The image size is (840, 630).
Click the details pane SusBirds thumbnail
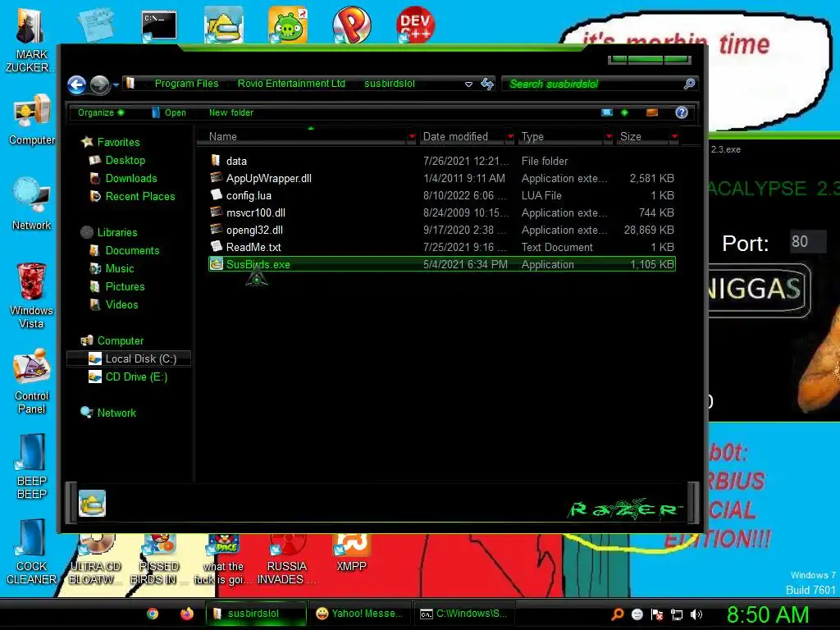[92, 503]
